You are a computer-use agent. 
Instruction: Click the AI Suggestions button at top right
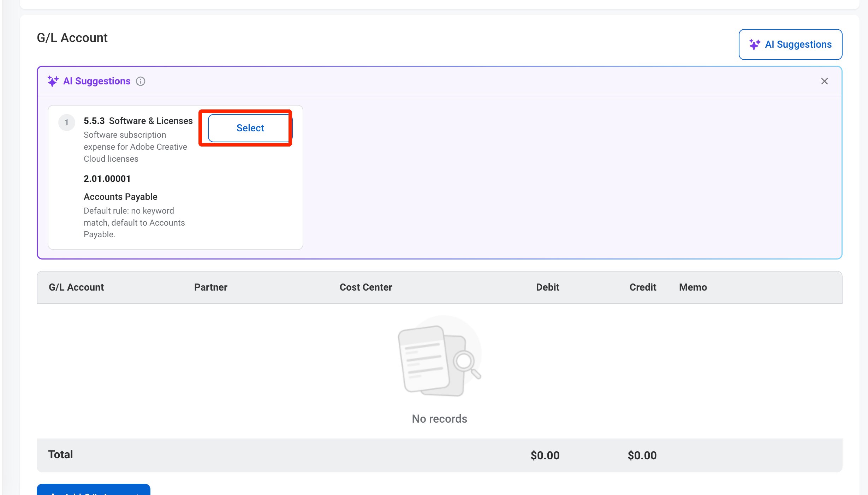tap(790, 44)
